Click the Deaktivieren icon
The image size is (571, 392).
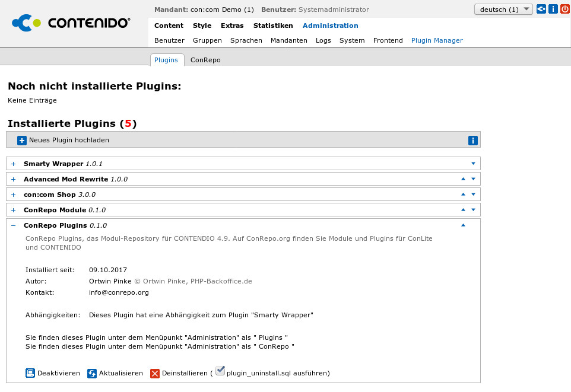[30, 373]
